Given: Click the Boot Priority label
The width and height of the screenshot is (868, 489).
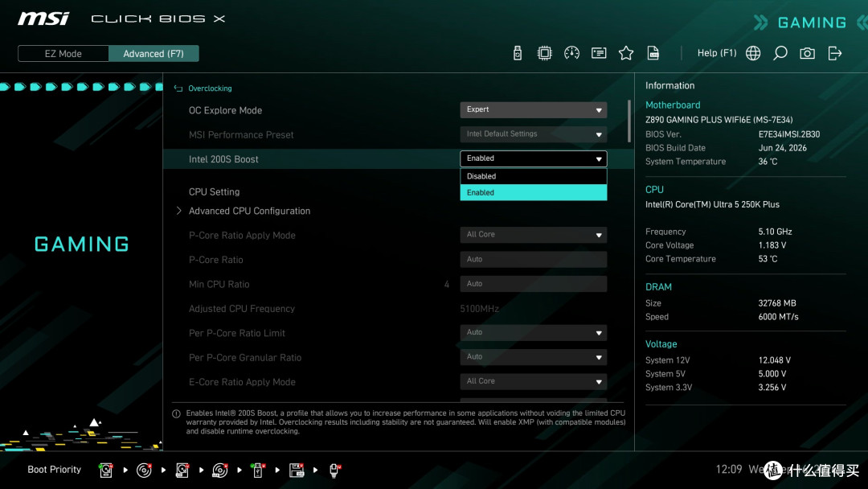Looking at the screenshot, I should tap(55, 470).
